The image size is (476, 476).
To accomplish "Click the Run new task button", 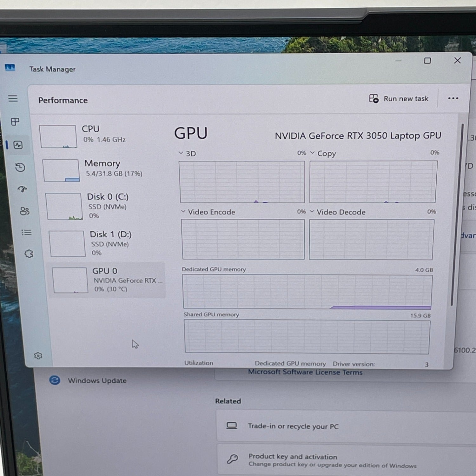I will (x=399, y=99).
